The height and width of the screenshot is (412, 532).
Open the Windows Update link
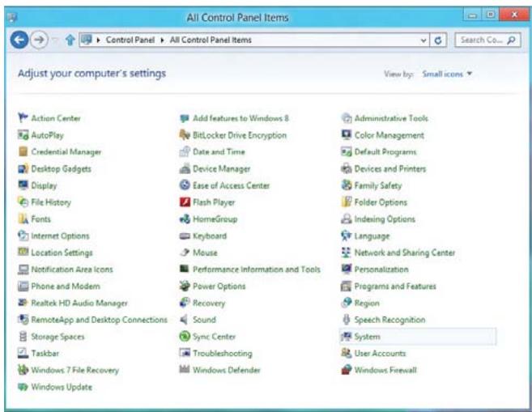[x=62, y=387]
